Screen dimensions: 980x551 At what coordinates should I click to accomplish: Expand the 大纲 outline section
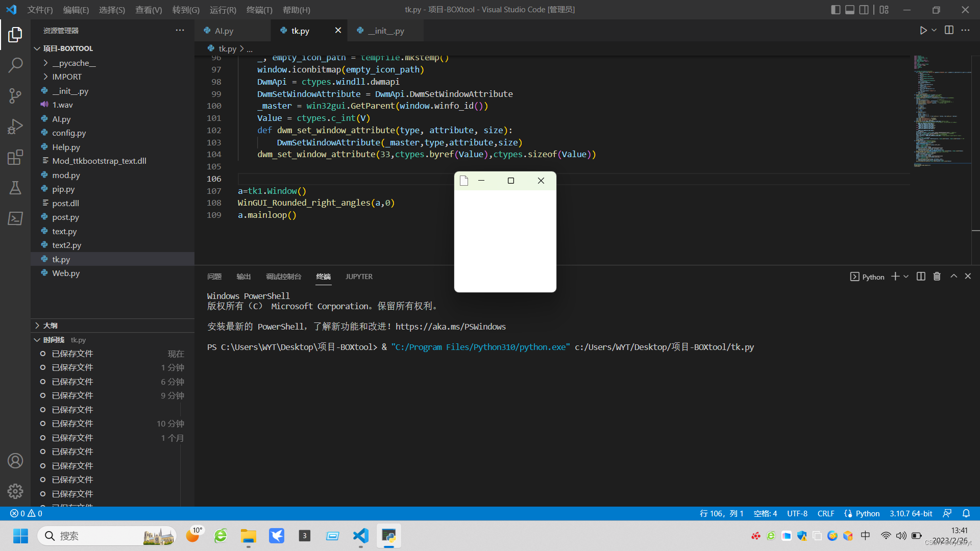pyautogui.click(x=50, y=325)
